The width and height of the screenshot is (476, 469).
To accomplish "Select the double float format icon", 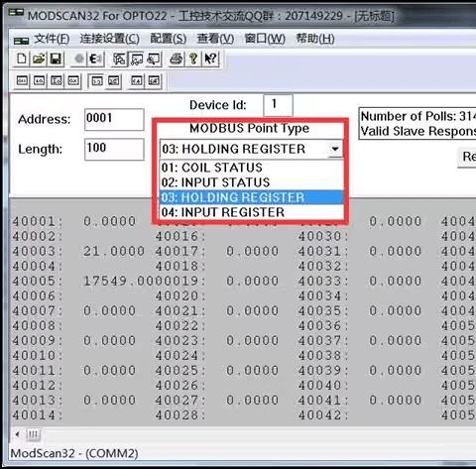I will 137,81.
